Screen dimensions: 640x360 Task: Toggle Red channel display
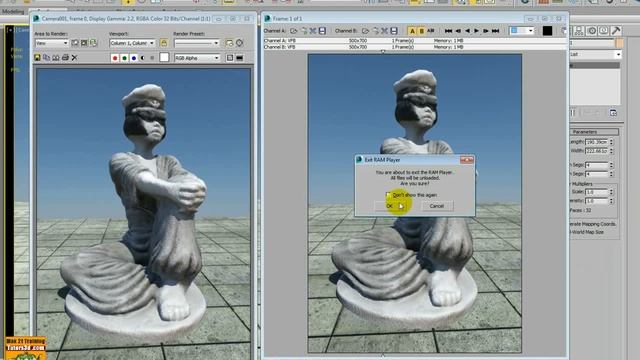pos(115,58)
